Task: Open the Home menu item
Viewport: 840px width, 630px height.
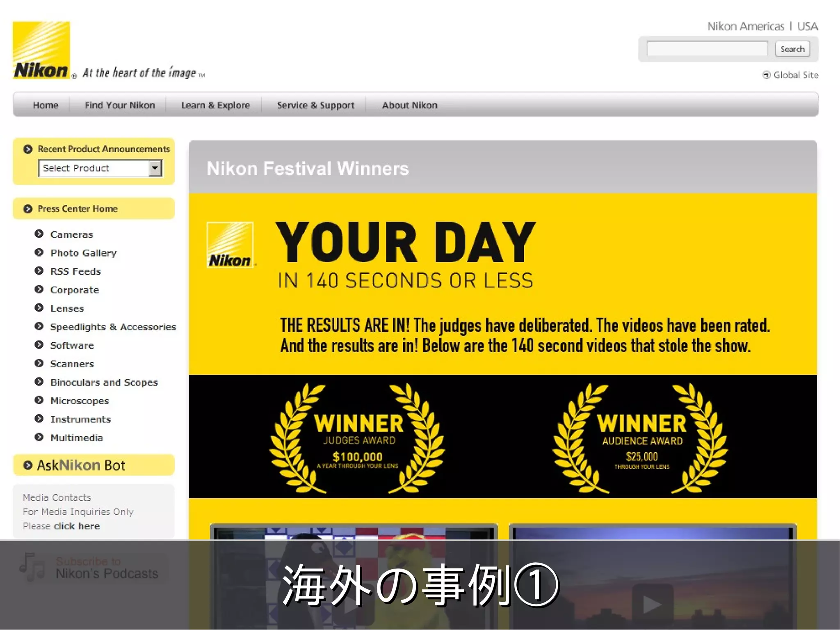Action: 46,105
